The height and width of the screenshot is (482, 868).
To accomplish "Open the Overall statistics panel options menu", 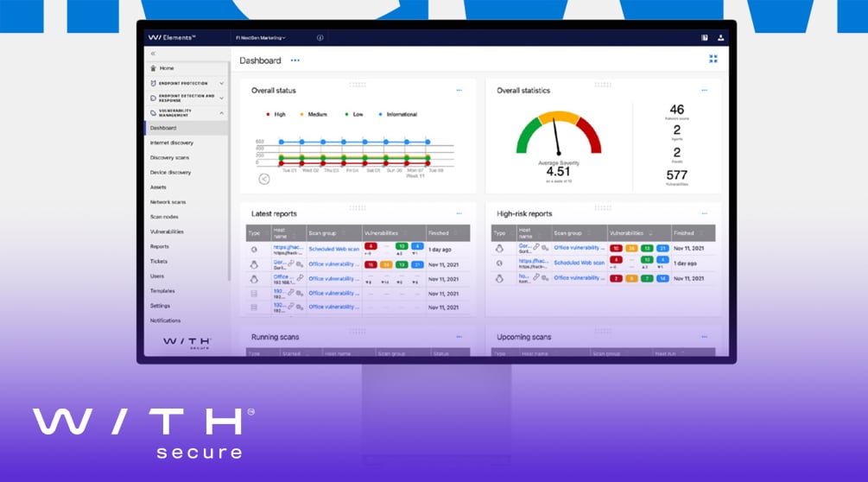I will click(704, 90).
